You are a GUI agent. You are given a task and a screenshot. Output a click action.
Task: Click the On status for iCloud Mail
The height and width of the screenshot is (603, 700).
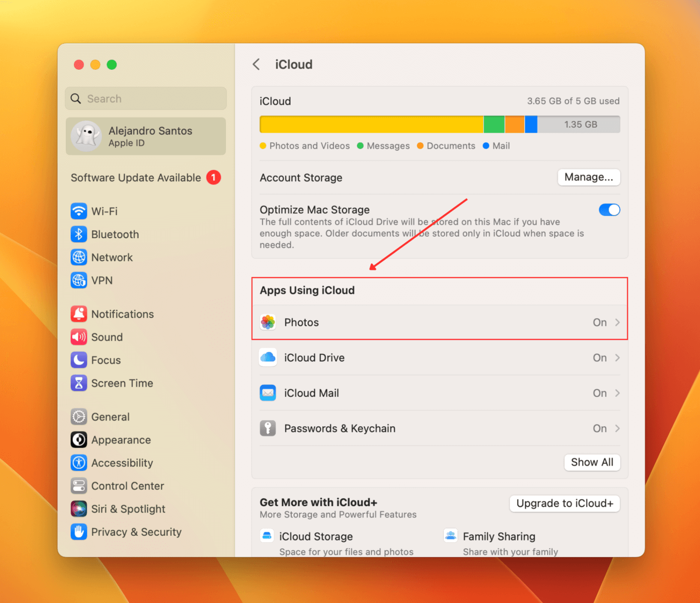point(600,393)
